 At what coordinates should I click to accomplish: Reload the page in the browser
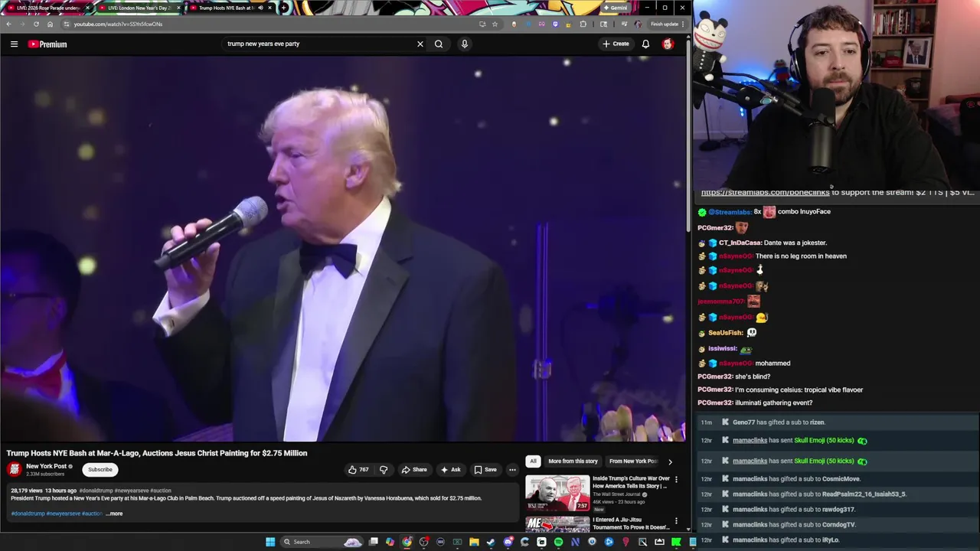pos(36,24)
